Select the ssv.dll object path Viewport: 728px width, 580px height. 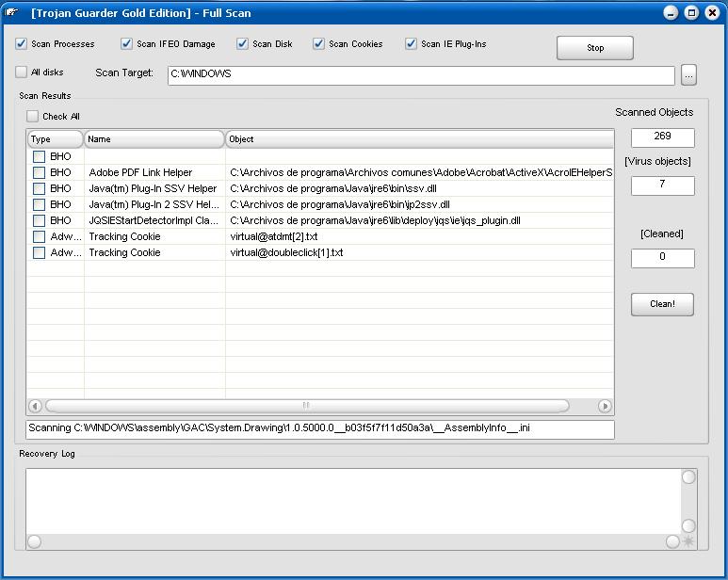coord(333,188)
